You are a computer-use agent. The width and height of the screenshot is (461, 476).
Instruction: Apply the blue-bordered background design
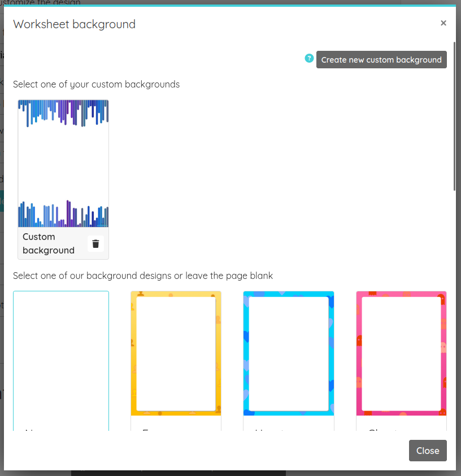pos(288,353)
